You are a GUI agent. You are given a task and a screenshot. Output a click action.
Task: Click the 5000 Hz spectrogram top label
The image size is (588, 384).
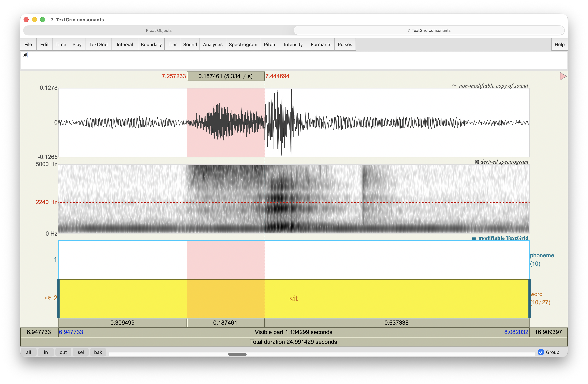click(x=47, y=164)
